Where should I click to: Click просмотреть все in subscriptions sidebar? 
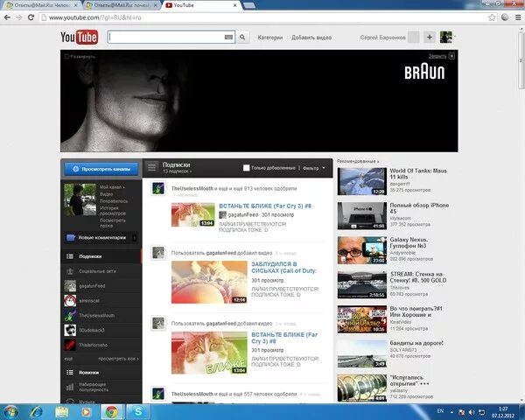point(118,359)
